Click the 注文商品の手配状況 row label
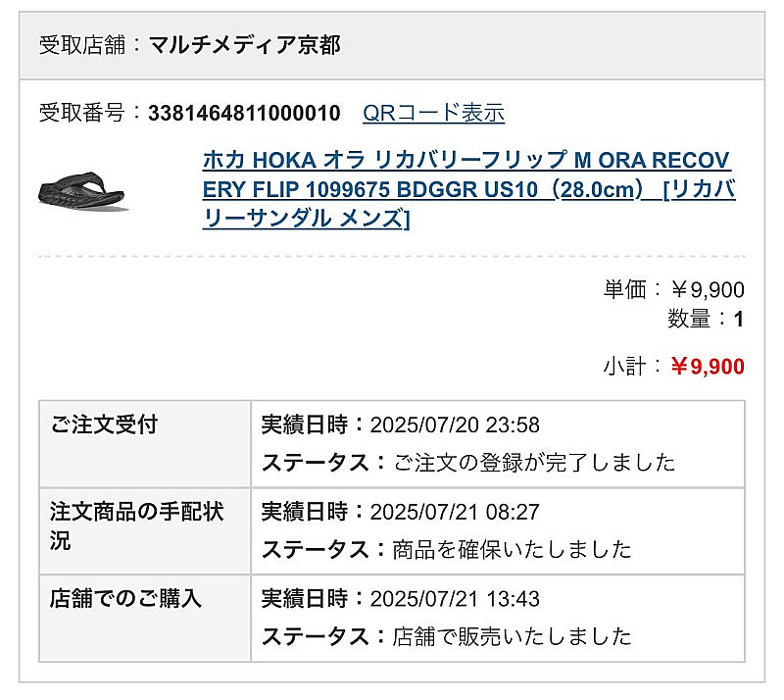 point(136,525)
